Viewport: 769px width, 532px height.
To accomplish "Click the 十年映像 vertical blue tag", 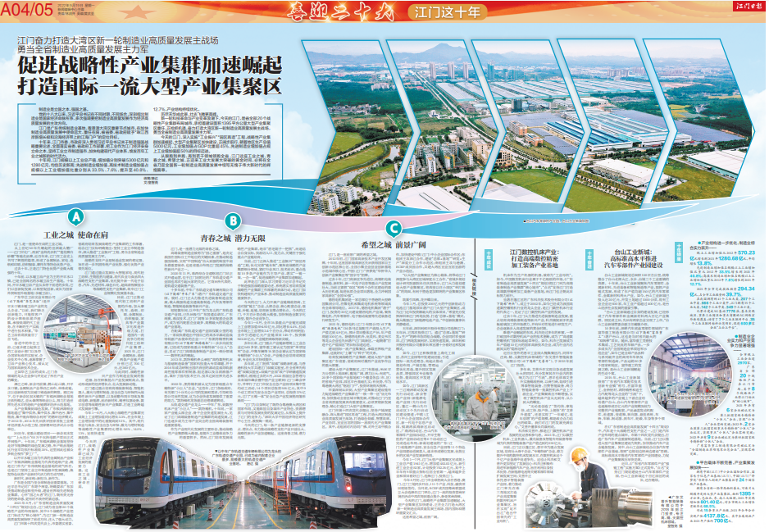I will (678, 252).
